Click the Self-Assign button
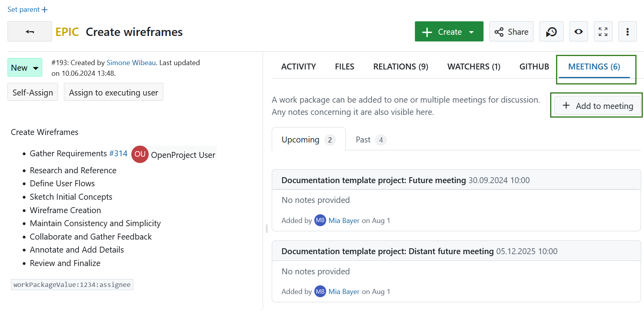The height and width of the screenshot is (311, 644). (33, 92)
